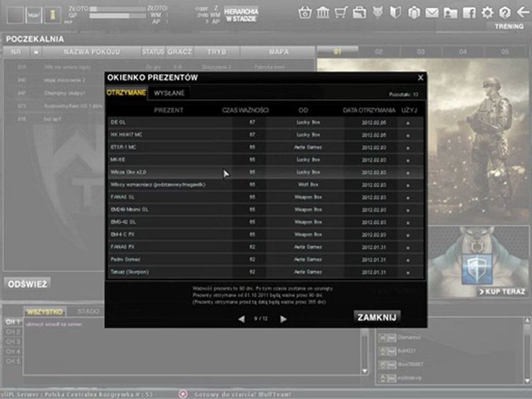Click the ODŚWIEŻ button

28,284
